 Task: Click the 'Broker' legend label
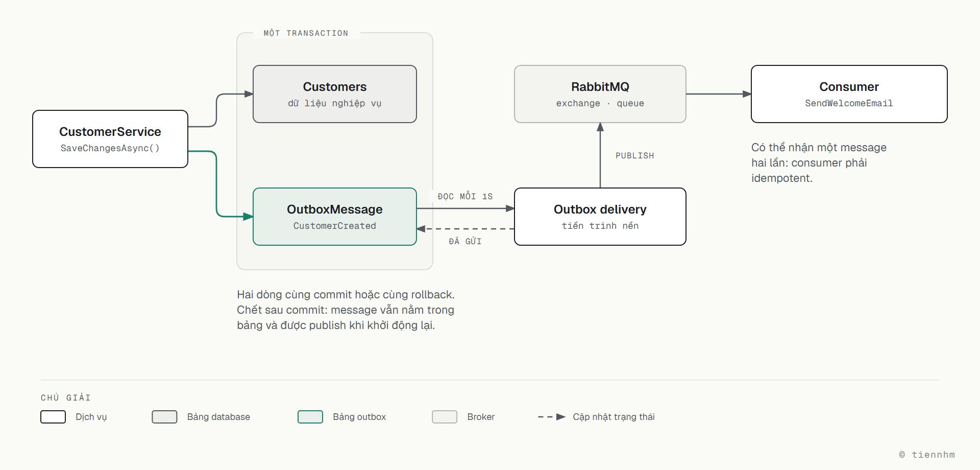click(x=481, y=417)
